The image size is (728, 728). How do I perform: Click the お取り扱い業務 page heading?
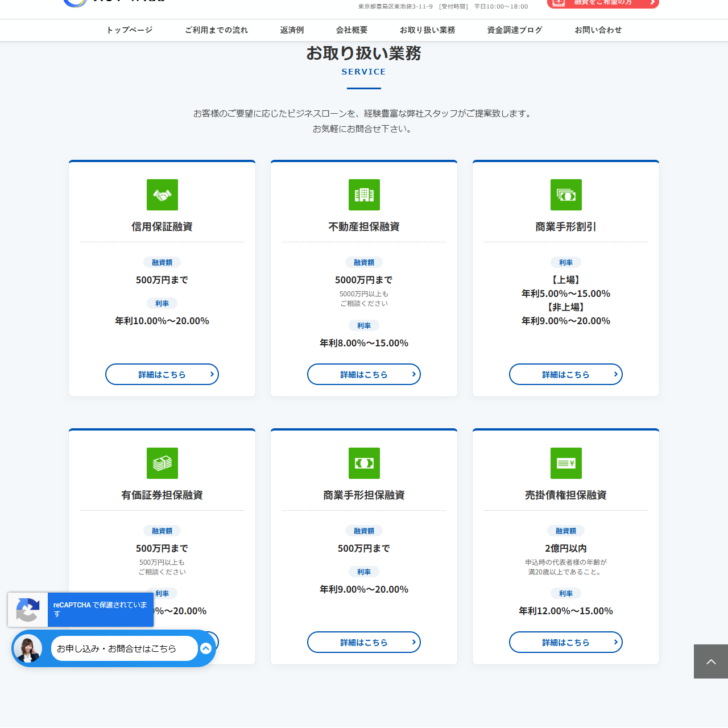pyautogui.click(x=364, y=53)
